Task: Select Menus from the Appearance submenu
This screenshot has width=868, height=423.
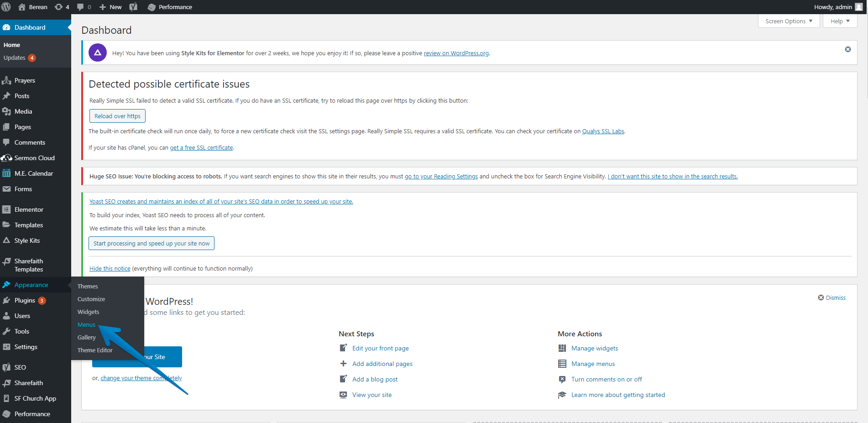Action: pyautogui.click(x=86, y=324)
